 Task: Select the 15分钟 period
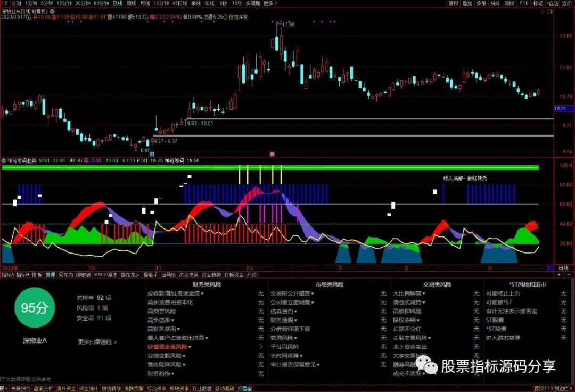tap(64, 3)
